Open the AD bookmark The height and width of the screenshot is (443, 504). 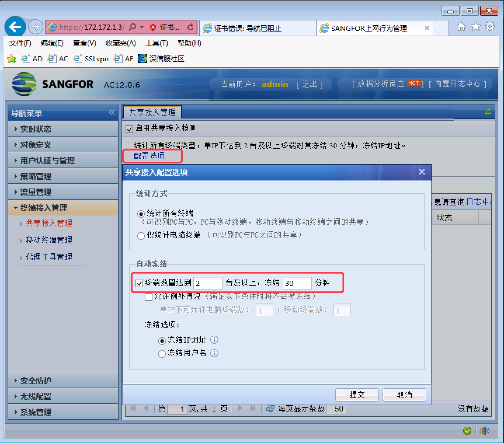tap(32, 59)
